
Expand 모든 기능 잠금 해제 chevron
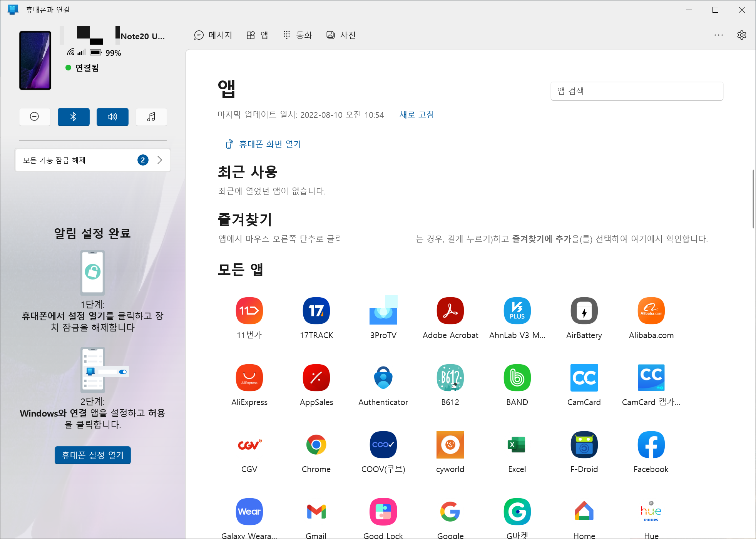[160, 160]
